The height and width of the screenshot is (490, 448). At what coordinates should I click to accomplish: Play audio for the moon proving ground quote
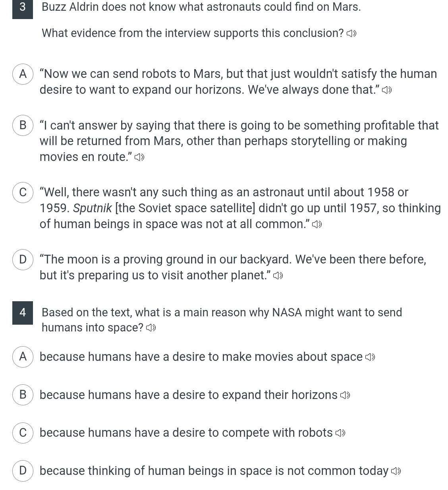point(278,276)
